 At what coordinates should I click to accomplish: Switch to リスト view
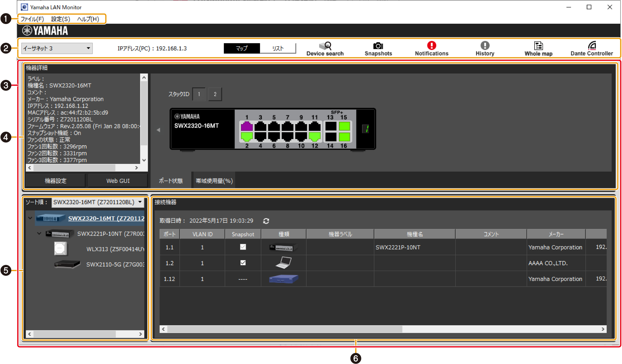tap(278, 48)
